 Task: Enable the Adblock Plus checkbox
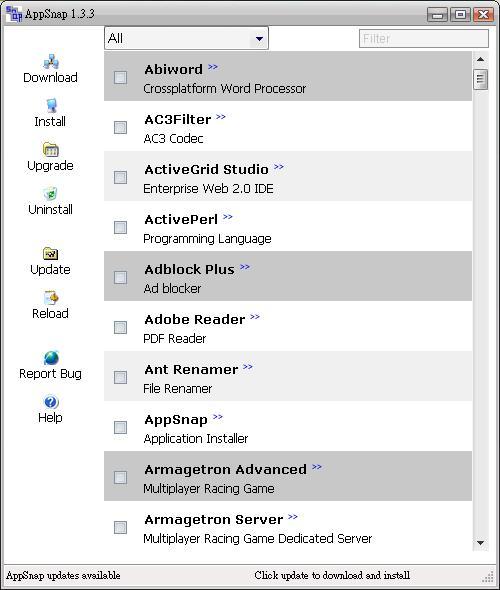120,277
